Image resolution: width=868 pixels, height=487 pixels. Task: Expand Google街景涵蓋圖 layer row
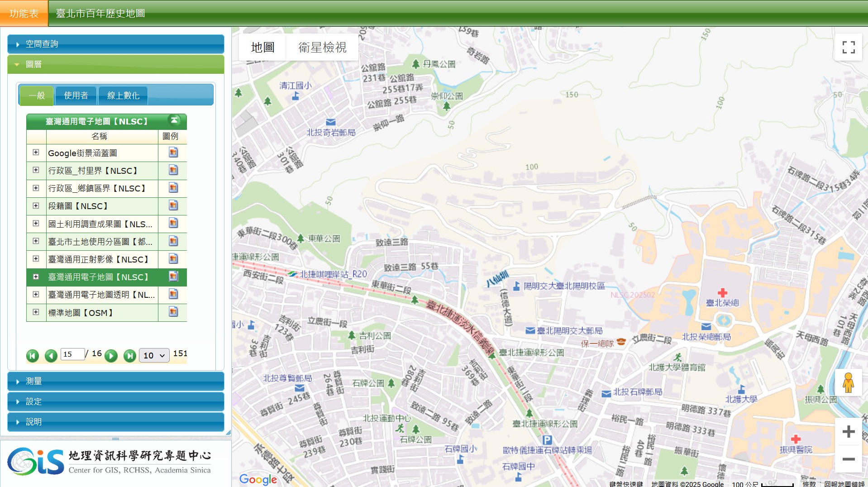[36, 153]
